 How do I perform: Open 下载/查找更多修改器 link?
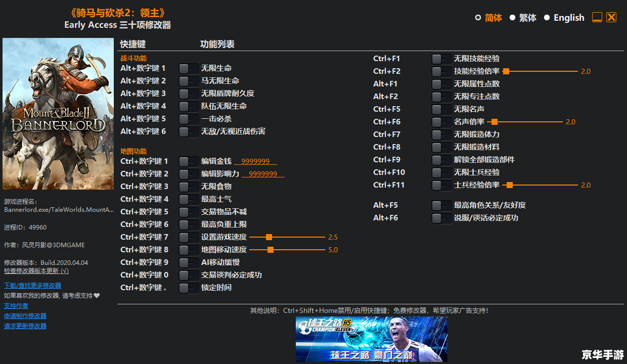32,286
